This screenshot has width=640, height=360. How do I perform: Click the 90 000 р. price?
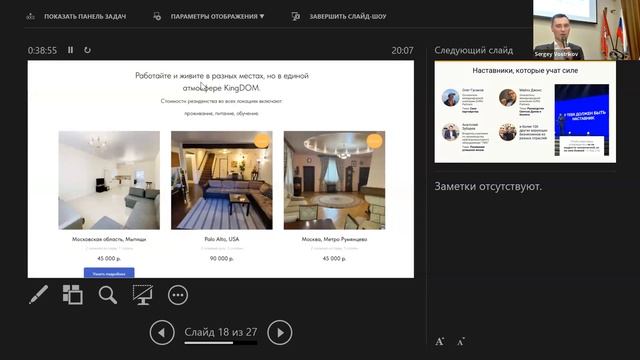click(x=222, y=258)
